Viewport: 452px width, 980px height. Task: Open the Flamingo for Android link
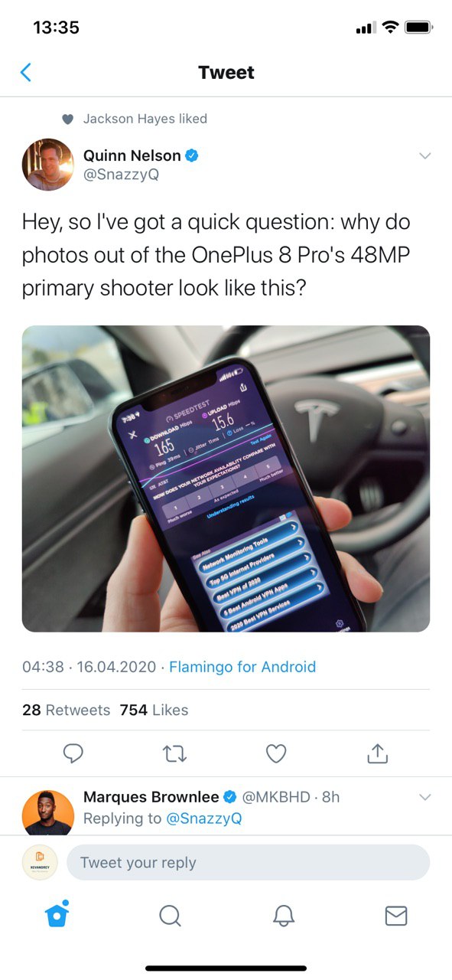click(242, 667)
